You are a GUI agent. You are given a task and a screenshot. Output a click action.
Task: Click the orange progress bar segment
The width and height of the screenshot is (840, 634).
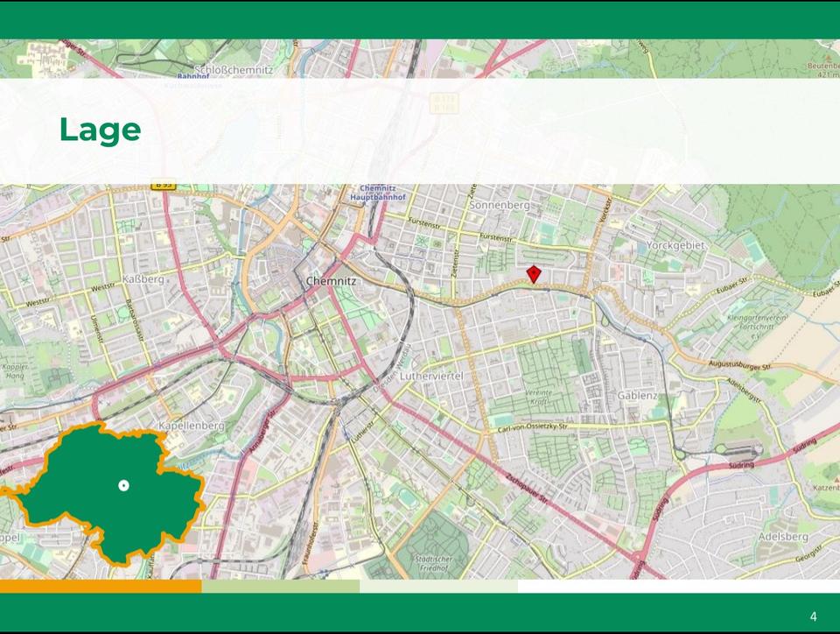point(101,586)
